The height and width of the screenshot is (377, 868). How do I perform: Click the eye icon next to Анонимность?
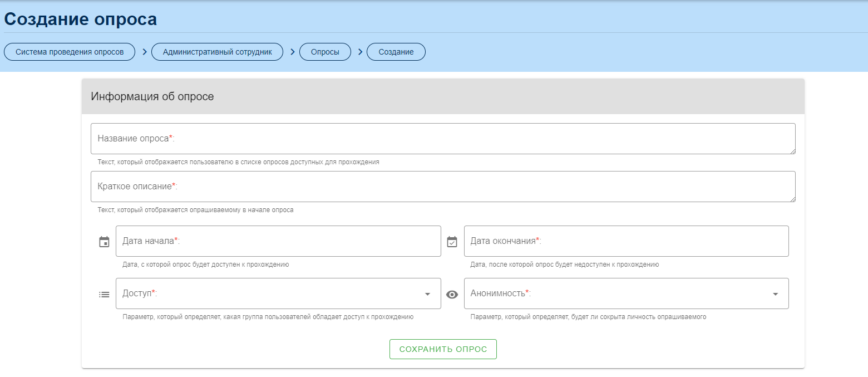coord(452,295)
